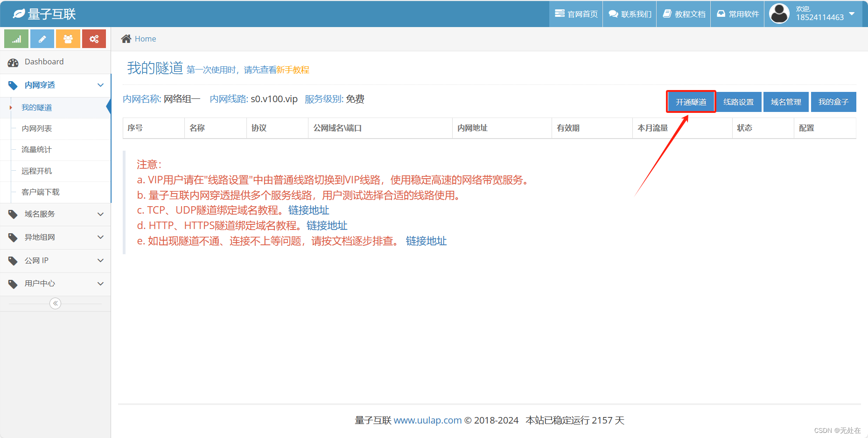Click the tag icon beside 异地组网
The image size is (868, 438).
(13, 237)
